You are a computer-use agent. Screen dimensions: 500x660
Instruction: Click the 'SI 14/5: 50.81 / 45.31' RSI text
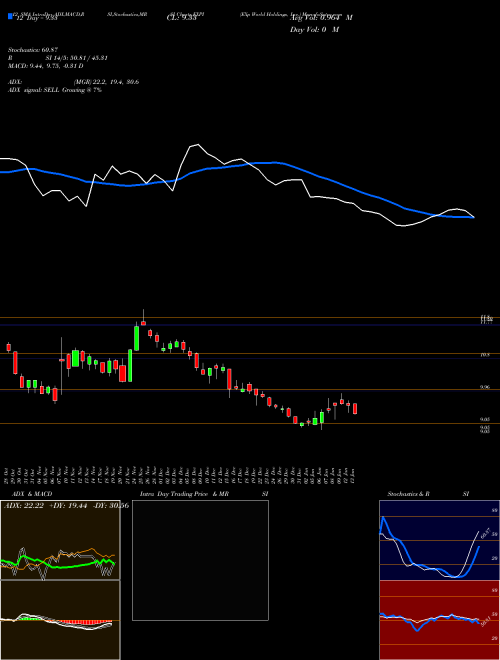coord(77,58)
